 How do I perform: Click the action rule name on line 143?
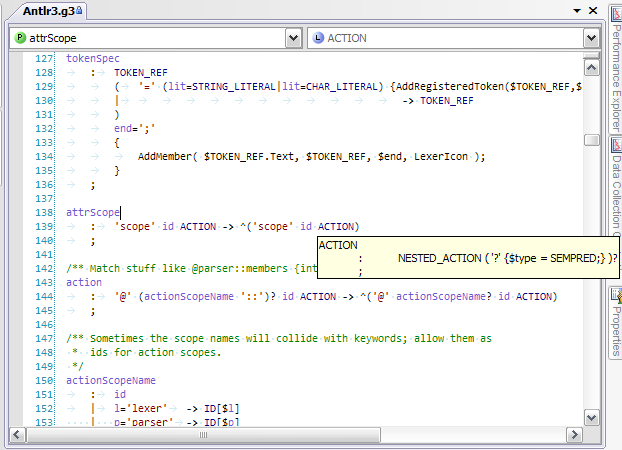point(84,282)
